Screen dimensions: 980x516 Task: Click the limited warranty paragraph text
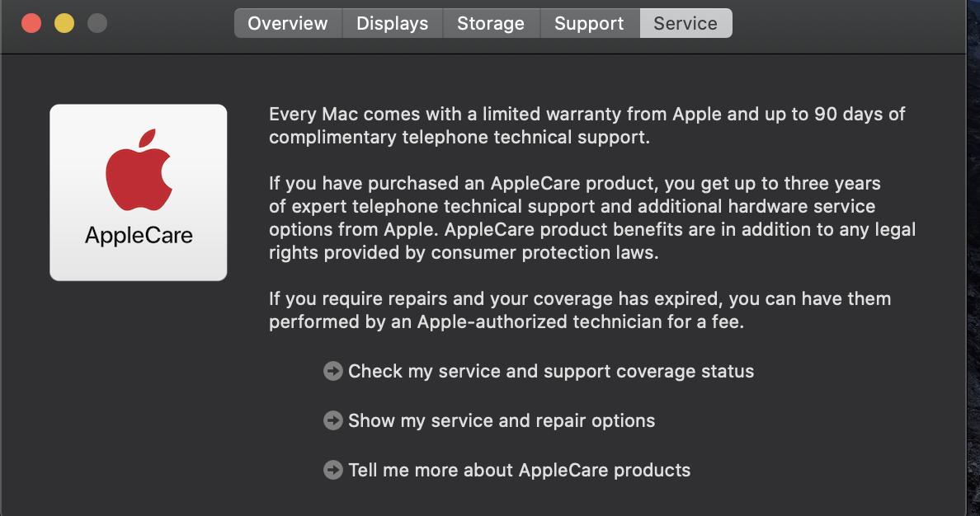tap(587, 125)
